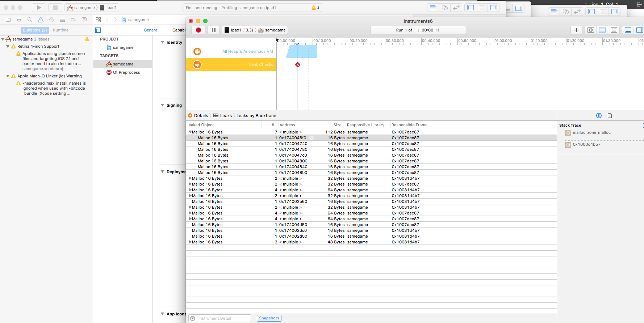Viewport: 644px width, 323px height.
Task: Open the Xcode breakpoint navigator
Action: coord(73,20)
